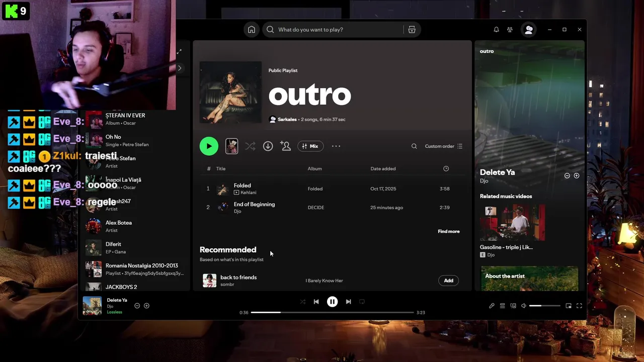
Task: Open the lyrics microphone icon
Action: point(492,306)
